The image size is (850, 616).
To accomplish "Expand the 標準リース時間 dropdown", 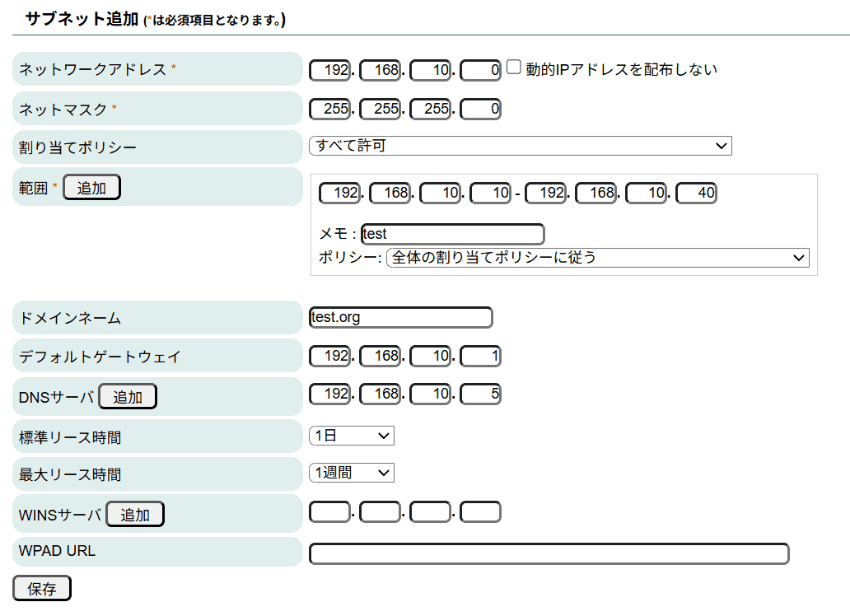I will tap(352, 436).
